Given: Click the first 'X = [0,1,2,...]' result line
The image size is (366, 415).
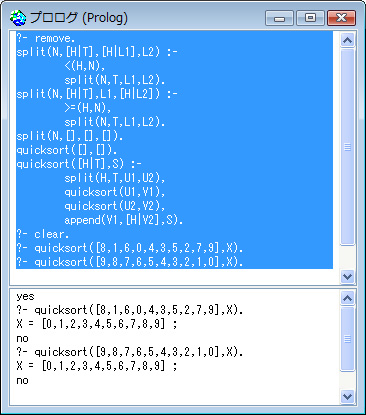Looking at the screenshot, I should pyautogui.click(x=97, y=324).
